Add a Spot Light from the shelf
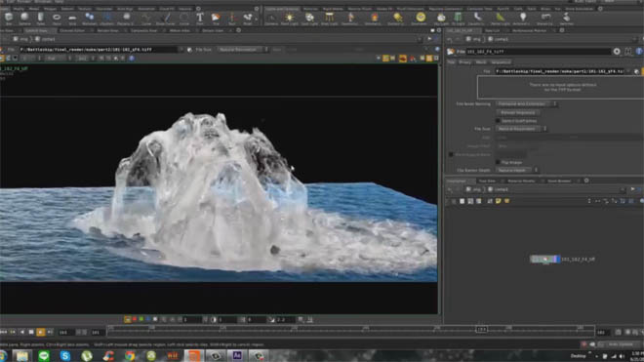644x362 pixels. pyautogui.click(x=309, y=19)
